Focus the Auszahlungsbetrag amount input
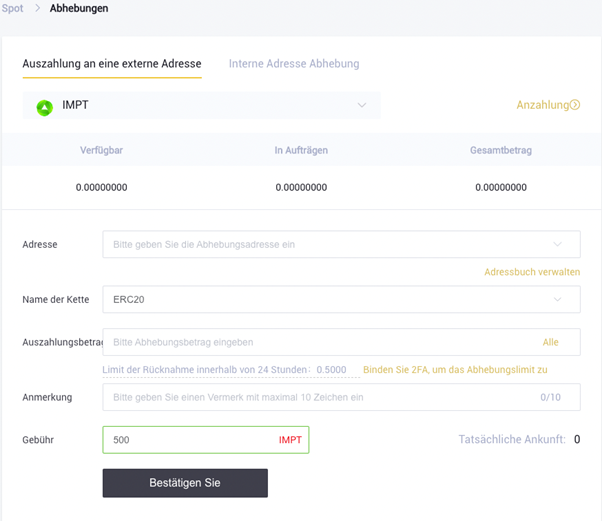 [x=320, y=342]
